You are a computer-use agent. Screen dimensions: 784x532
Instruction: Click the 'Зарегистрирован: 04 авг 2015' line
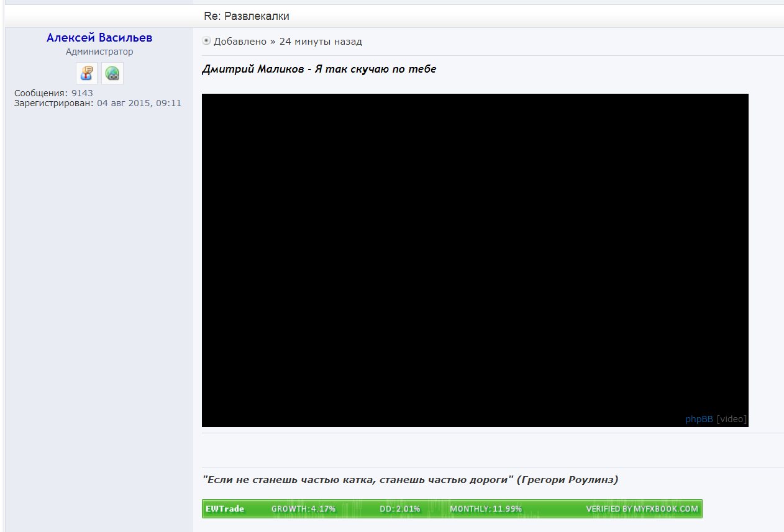pos(98,103)
